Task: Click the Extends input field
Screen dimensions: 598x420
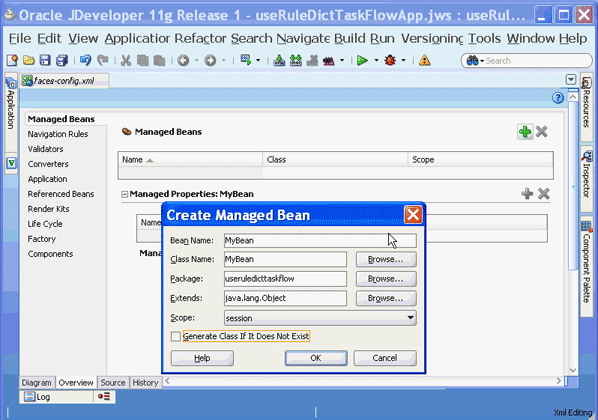Action: tap(285, 298)
